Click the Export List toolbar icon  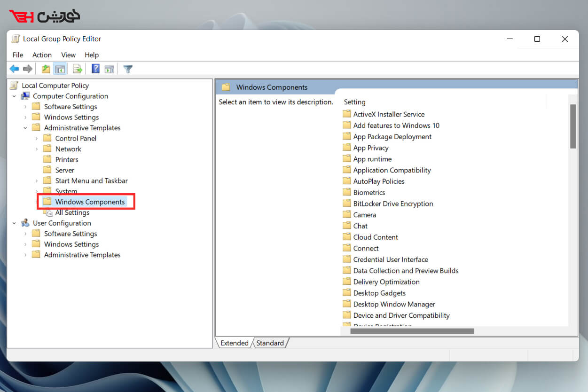click(x=77, y=69)
